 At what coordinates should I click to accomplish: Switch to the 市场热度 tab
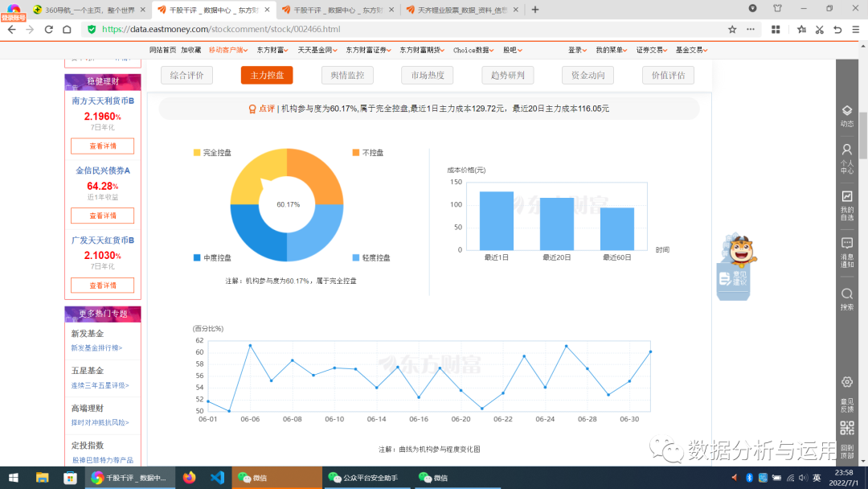click(x=428, y=76)
